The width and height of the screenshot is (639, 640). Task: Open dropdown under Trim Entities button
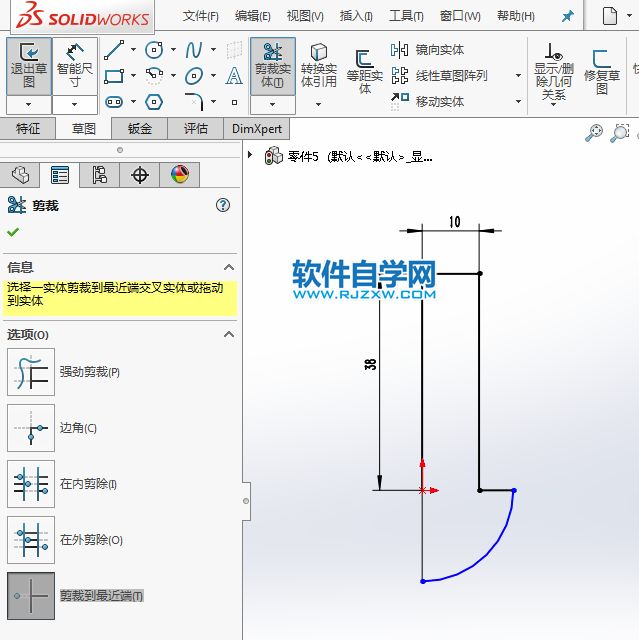tap(273, 104)
